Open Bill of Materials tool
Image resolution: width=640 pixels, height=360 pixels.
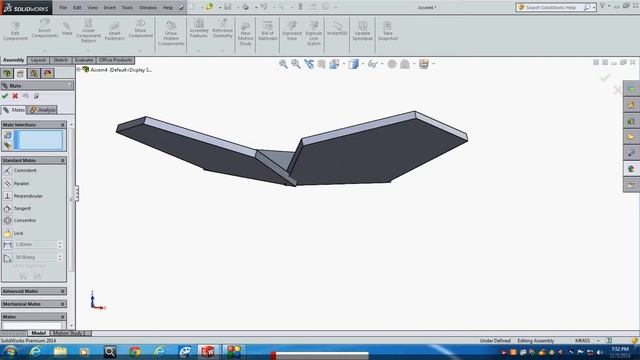click(x=267, y=31)
